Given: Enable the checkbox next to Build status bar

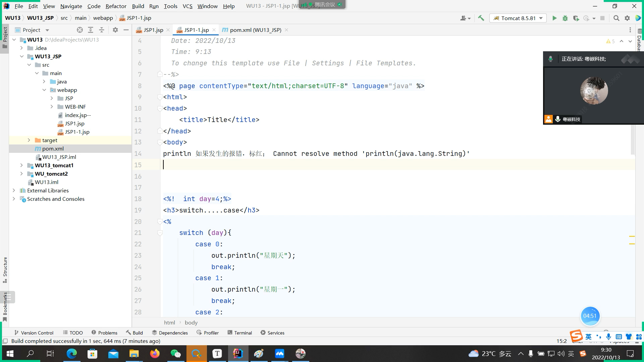Looking at the screenshot, I should coord(5,341).
